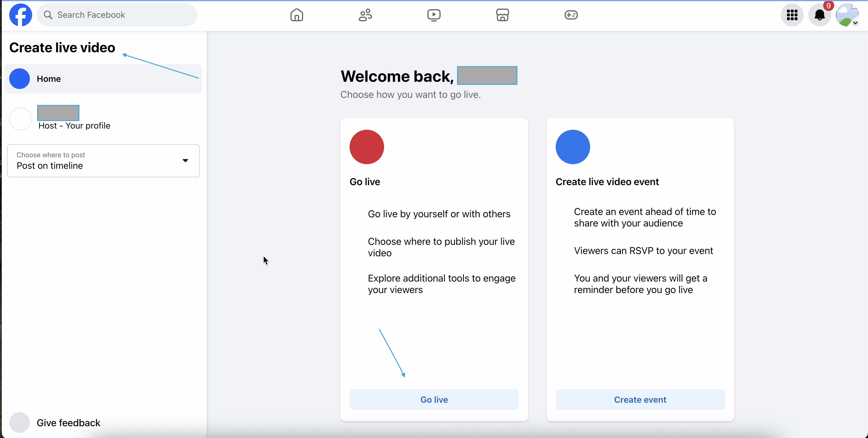
Task: Click the Go live button
Action: click(434, 400)
